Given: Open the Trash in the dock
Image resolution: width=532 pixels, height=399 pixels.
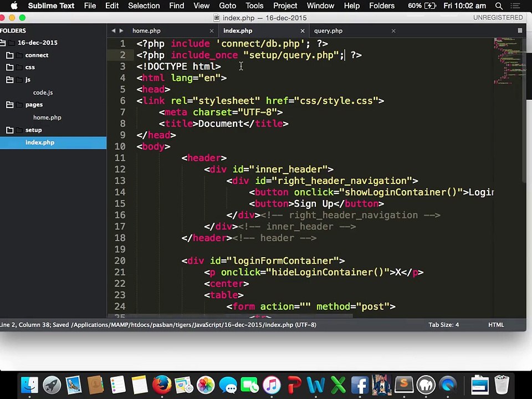Looking at the screenshot, I should (502, 385).
